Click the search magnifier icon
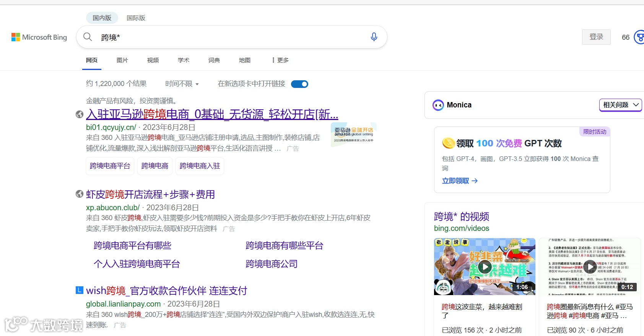 [88, 37]
